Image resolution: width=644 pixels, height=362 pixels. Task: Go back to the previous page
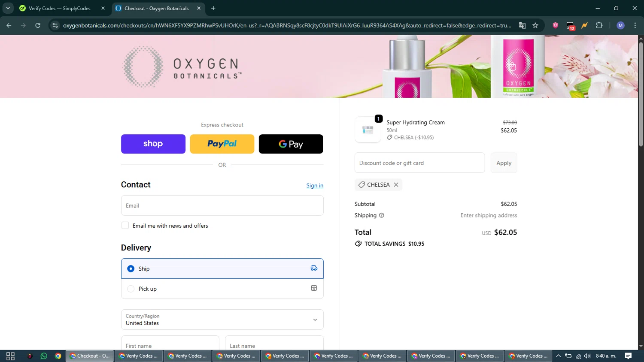[x=9, y=25]
